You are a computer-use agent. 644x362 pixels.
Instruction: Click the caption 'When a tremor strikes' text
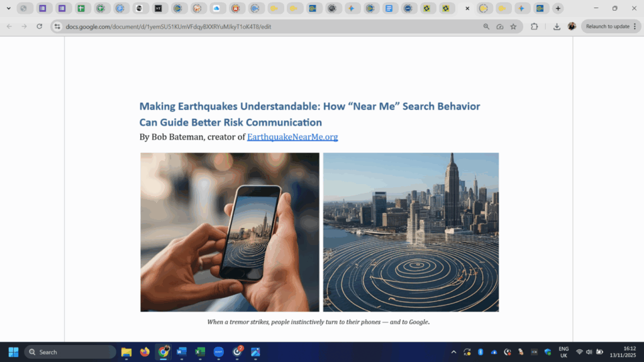coord(318,322)
